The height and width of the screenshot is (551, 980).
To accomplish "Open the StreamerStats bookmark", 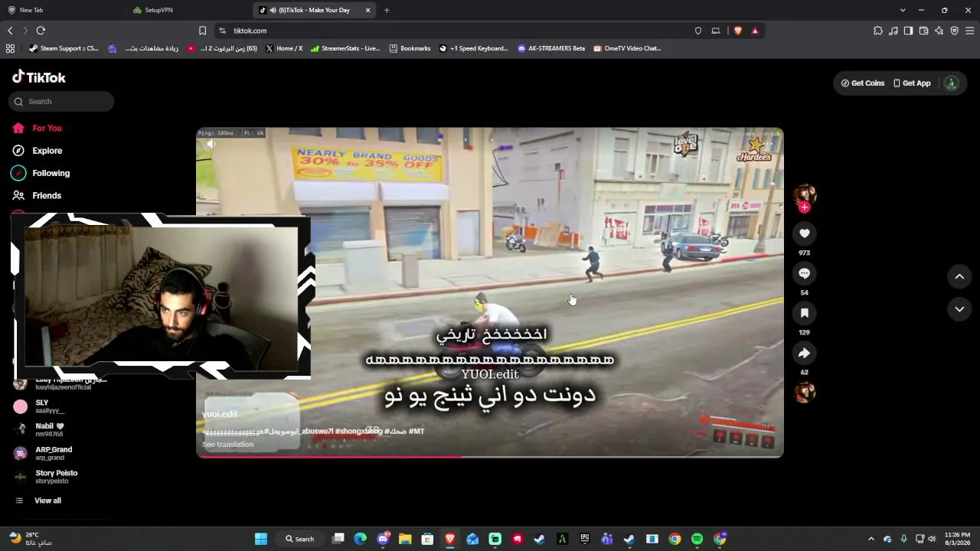I will click(345, 48).
